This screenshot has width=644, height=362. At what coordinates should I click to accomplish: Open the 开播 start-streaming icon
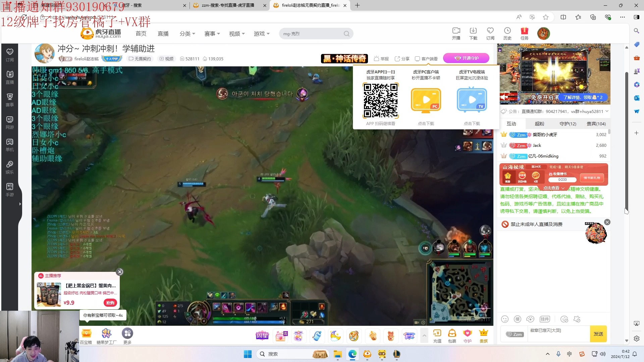coord(456,33)
